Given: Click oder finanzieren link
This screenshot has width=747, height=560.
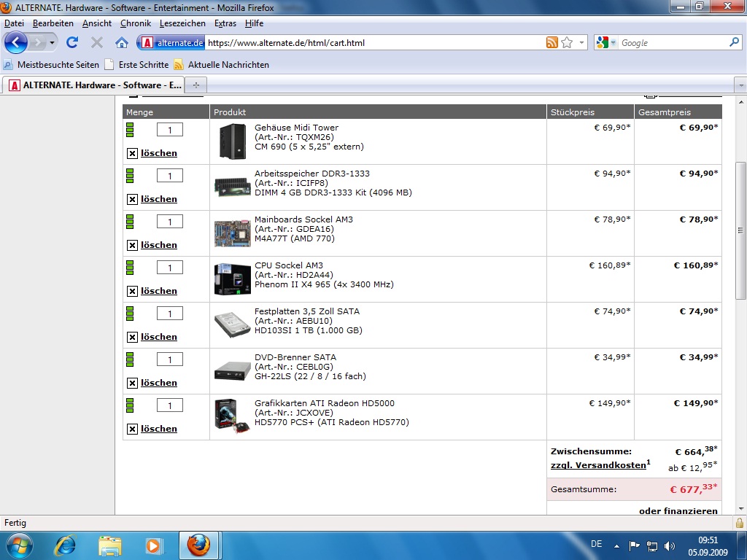Looking at the screenshot, I should 678,510.
